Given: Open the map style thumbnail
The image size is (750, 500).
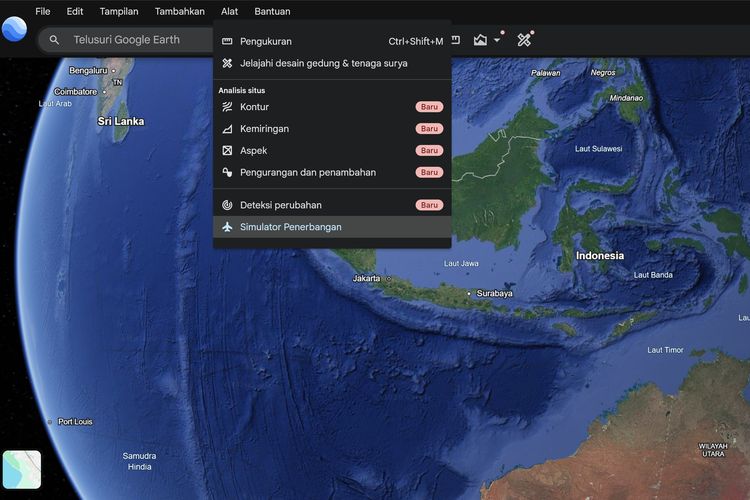Looking at the screenshot, I should coord(22,469).
